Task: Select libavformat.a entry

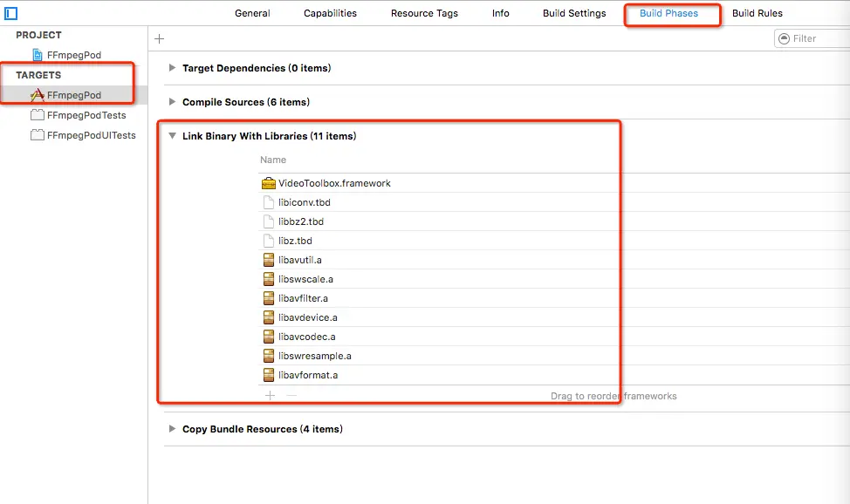Action: (308, 375)
